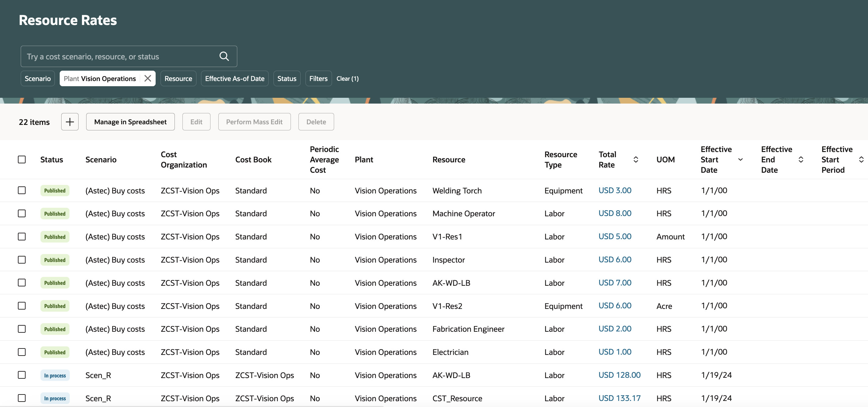Remove the Plant Vision Operations filter chip
The height and width of the screenshot is (407, 868).
pos(148,78)
